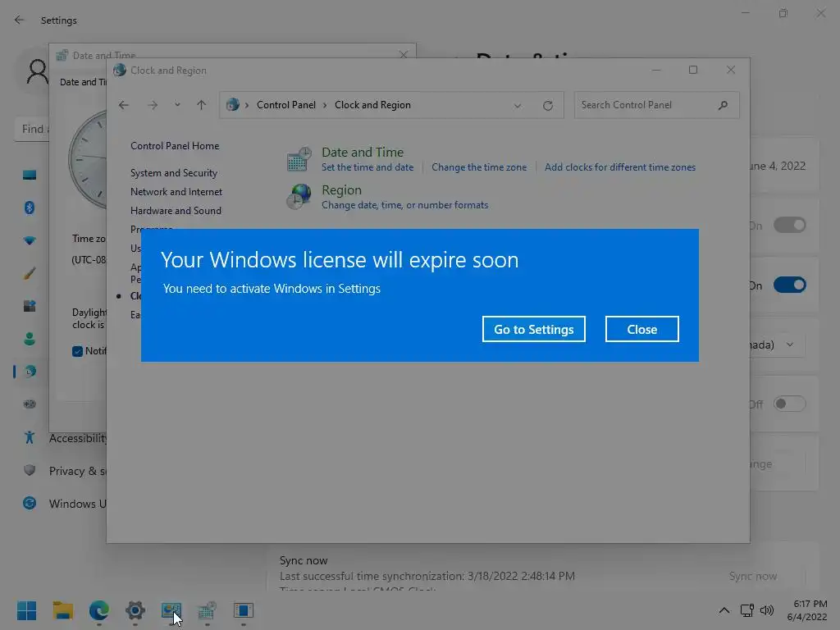Toggle the Off switch in Settings
Screen dimensions: 840x630
[789, 404]
